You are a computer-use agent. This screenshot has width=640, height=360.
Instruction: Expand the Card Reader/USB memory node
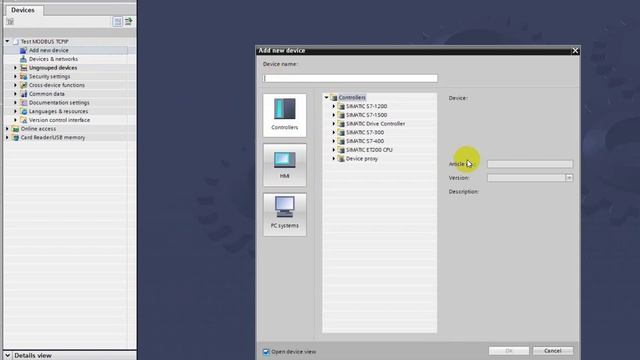click(7, 138)
